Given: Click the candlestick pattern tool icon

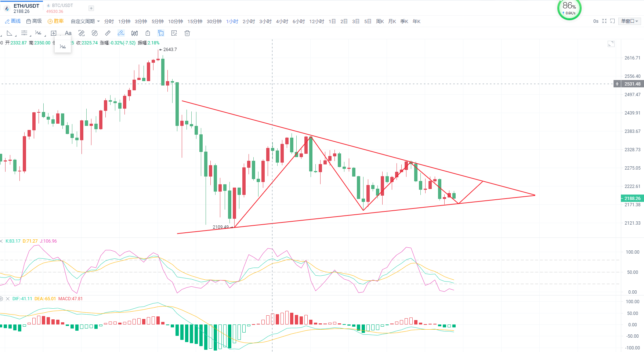Looking at the screenshot, I should [134, 33].
